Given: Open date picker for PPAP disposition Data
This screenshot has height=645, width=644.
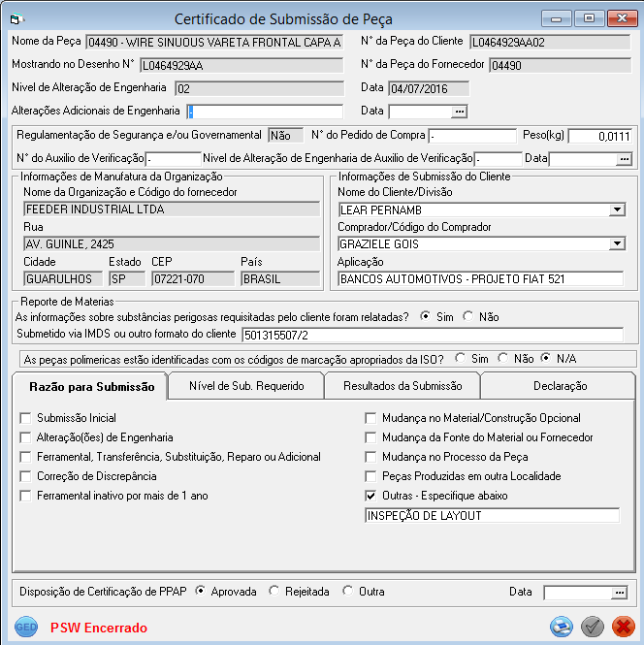Looking at the screenshot, I should (x=620, y=593).
